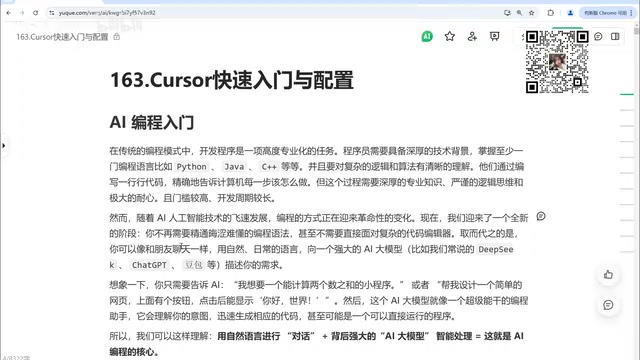The image size is (640, 360).
Task: Launch the green Yuque AI assistant
Action: tap(427, 36)
